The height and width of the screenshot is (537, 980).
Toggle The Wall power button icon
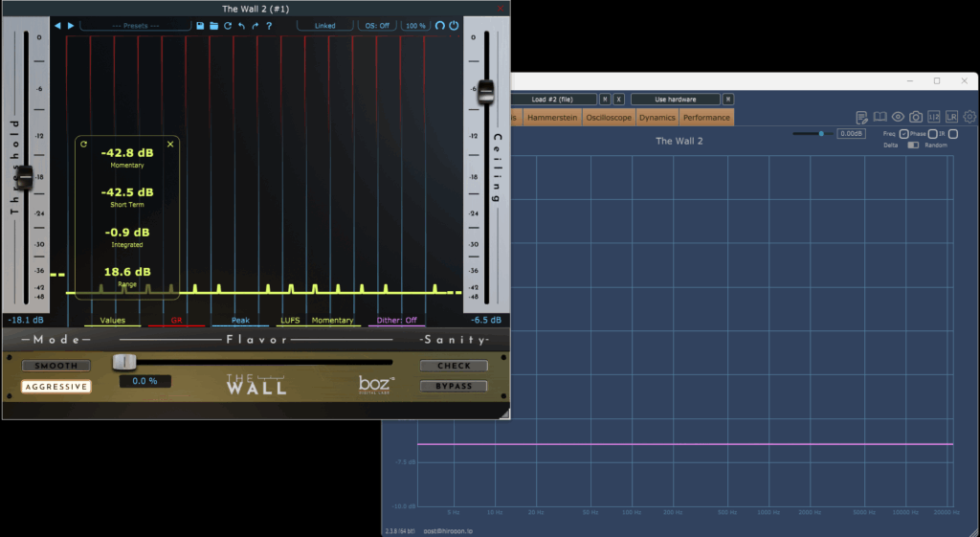454,26
